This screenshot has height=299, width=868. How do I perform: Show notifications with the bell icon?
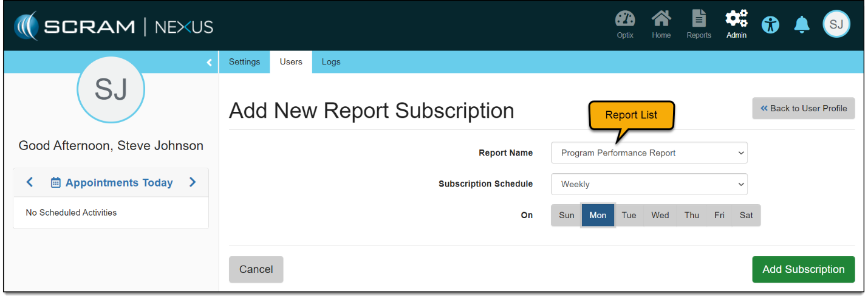click(x=802, y=24)
